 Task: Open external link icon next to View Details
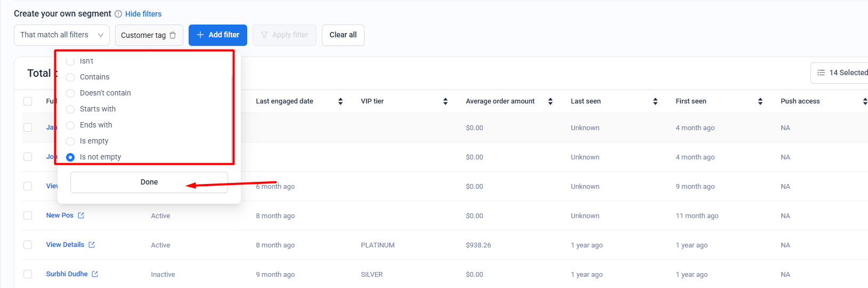(x=92, y=245)
